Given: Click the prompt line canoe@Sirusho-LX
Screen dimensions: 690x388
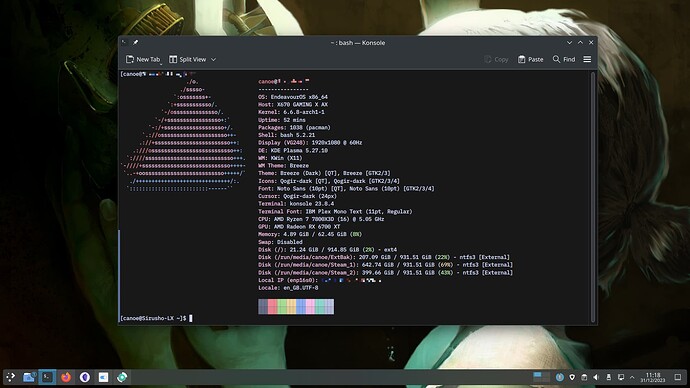Looking at the screenshot, I should (153, 318).
